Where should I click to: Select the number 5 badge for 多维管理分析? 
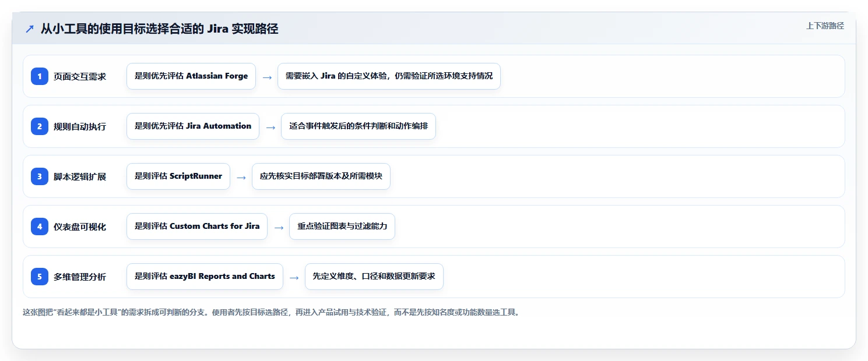[40, 276]
